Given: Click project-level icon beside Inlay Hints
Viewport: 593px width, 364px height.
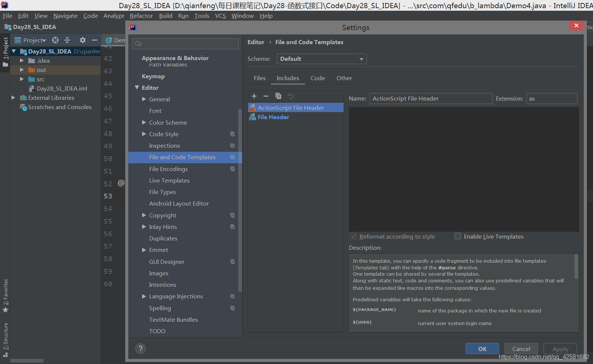Looking at the screenshot, I should click(232, 227).
